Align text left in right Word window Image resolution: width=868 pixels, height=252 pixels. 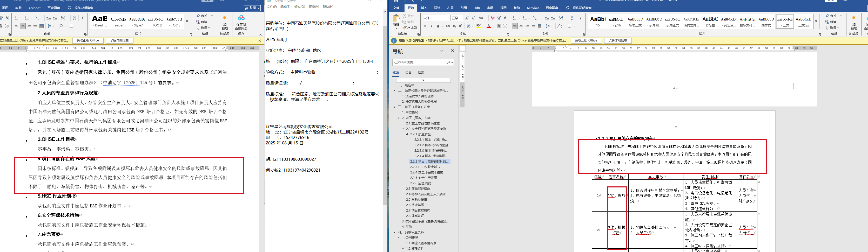point(515,26)
